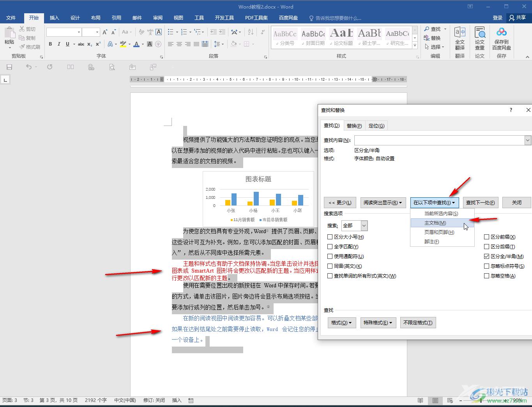Viewport: 532px width, 407px height.
Task: Click the increase indent icon
Action: tap(223, 32)
